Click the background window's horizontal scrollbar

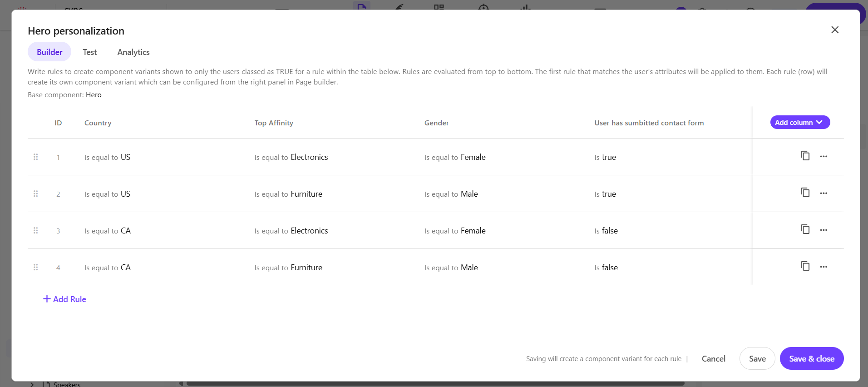pos(435,384)
